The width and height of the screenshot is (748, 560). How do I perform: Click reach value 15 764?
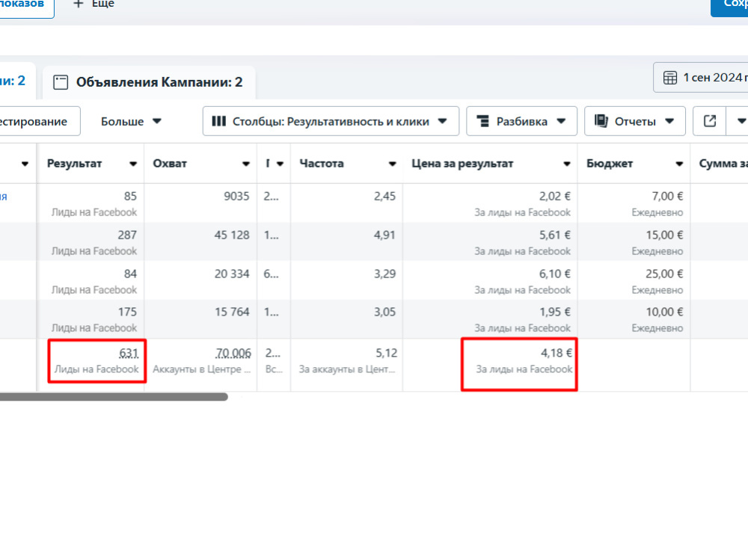(232, 312)
